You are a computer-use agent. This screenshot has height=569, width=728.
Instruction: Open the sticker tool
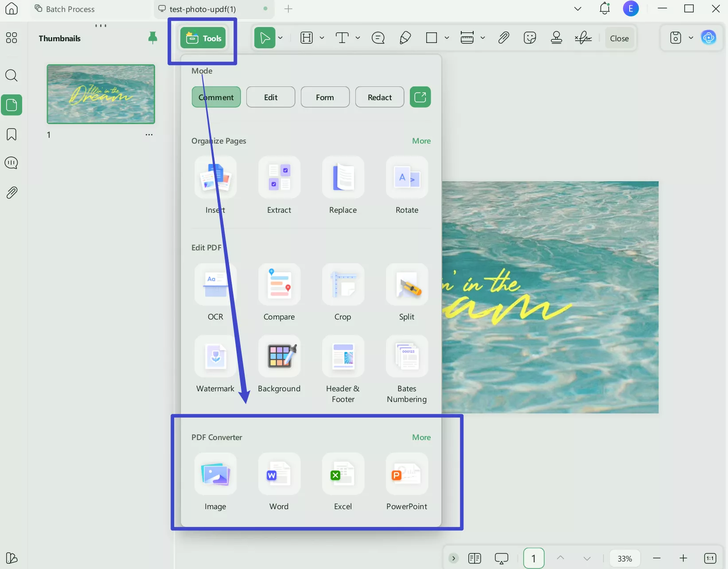530,38
